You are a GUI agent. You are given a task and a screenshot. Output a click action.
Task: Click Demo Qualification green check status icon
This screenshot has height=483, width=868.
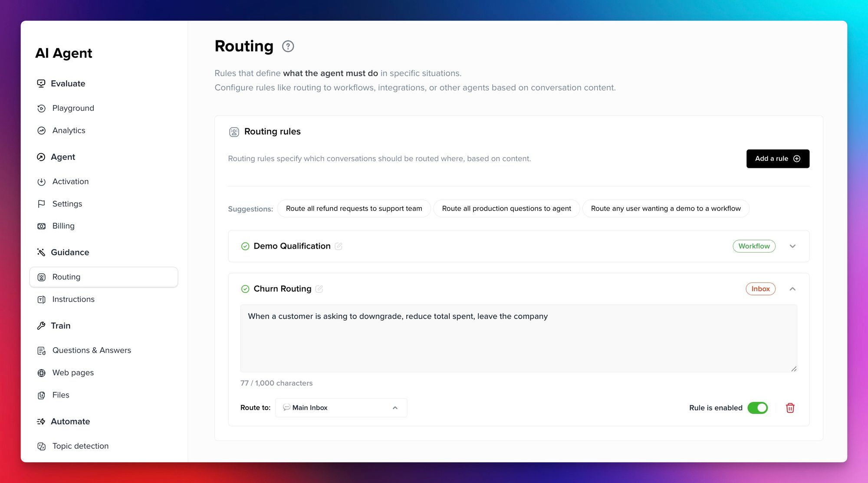click(245, 246)
